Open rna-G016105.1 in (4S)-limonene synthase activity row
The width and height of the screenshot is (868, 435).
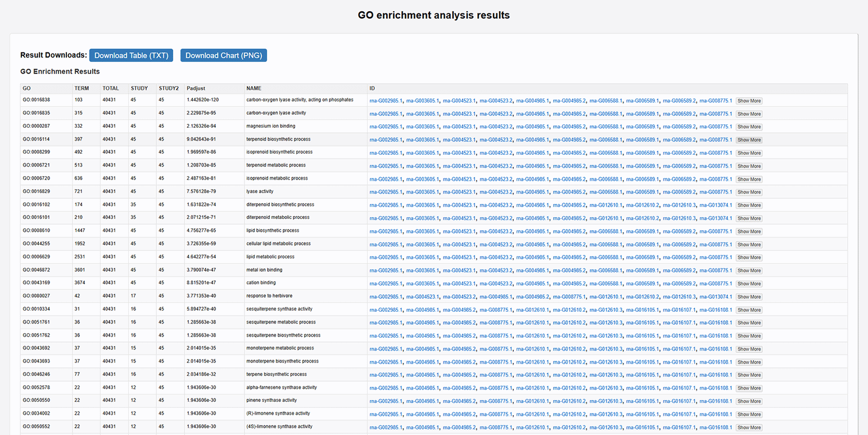[x=643, y=427]
